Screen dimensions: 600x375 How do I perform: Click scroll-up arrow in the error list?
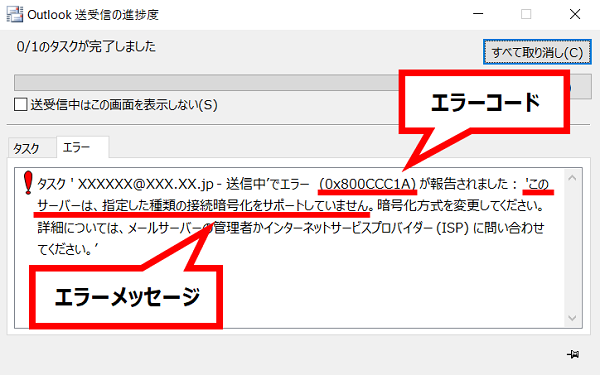(572, 178)
